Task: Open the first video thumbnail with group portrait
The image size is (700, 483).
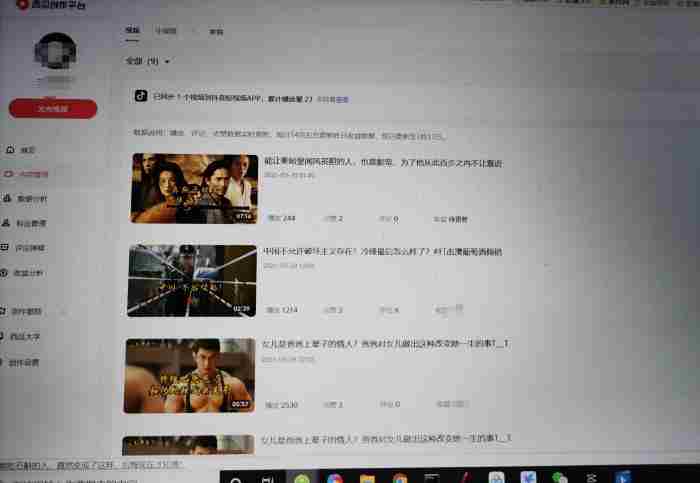Action: (x=194, y=188)
